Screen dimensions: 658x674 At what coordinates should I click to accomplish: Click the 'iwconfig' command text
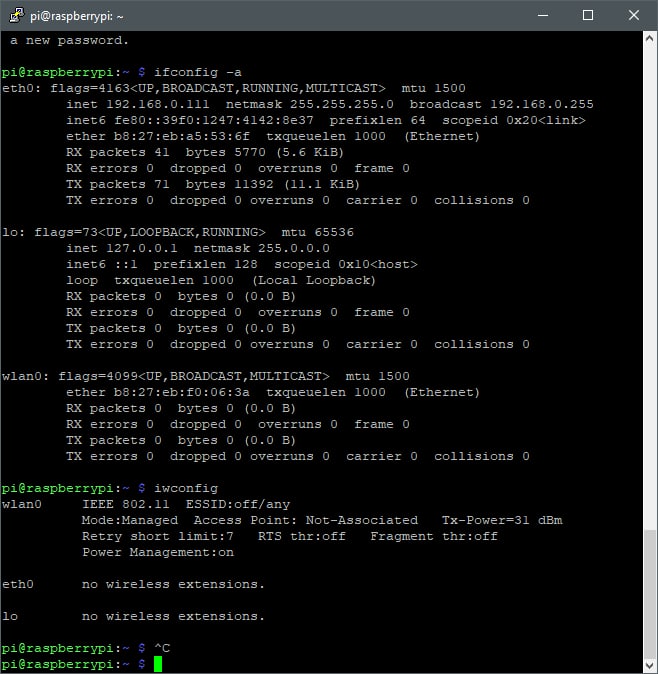click(x=186, y=488)
